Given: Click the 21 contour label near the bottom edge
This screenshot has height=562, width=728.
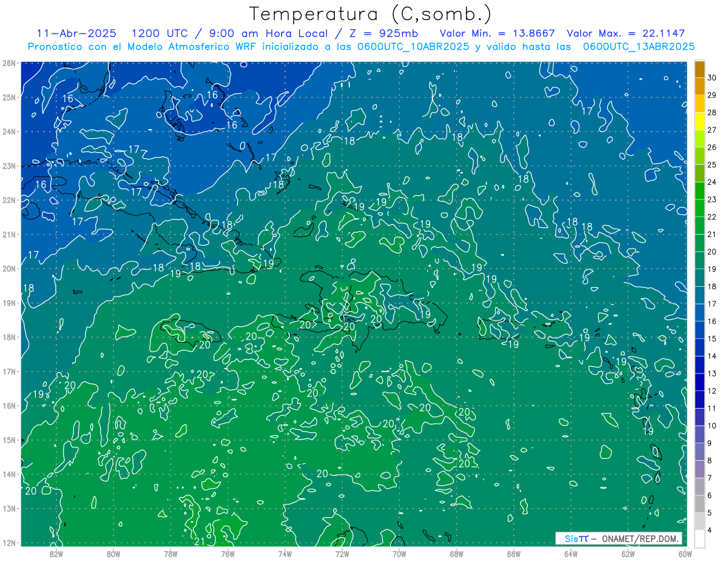Looking at the screenshot, I should [199, 541].
